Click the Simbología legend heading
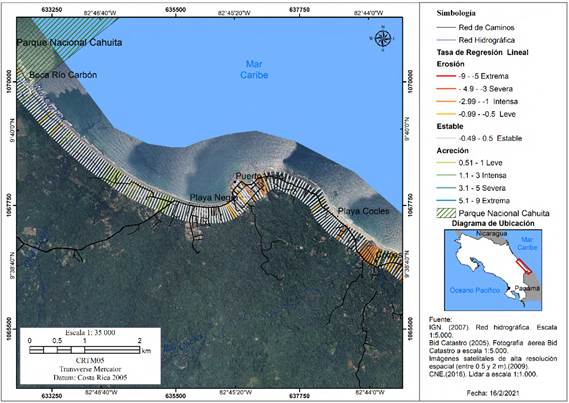This screenshot has height=403, width=569. click(x=456, y=13)
